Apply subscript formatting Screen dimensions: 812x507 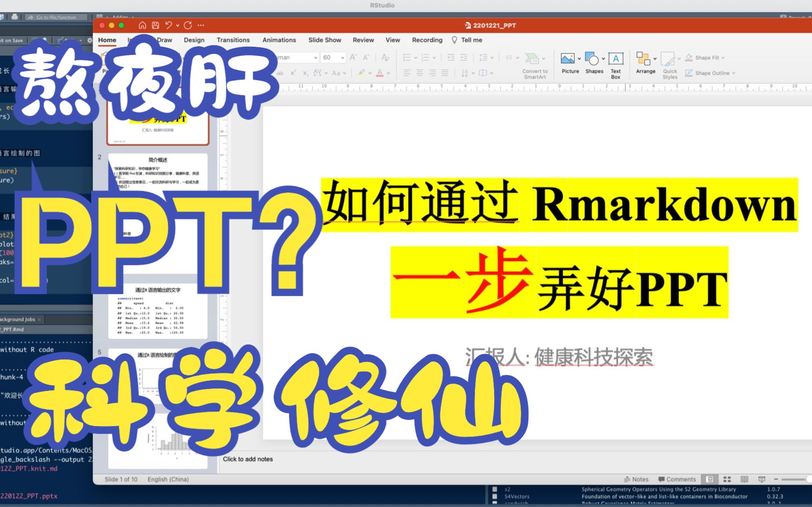click(x=305, y=73)
